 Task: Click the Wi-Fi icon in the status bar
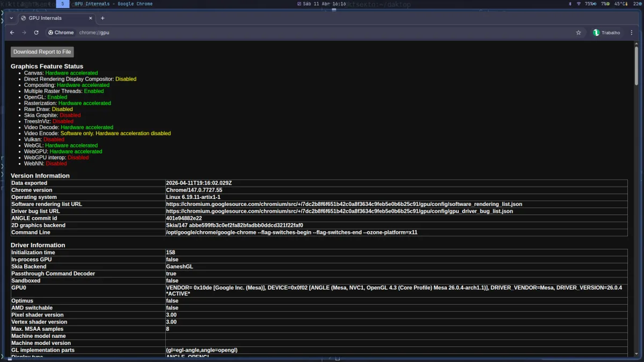[x=579, y=4]
